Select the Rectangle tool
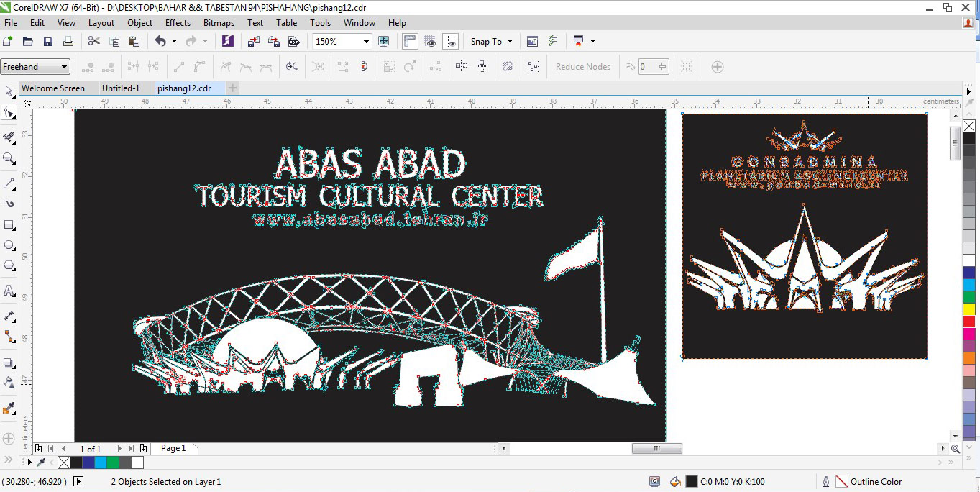Image resolution: width=980 pixels, height=492 pixels. [9, 225]
